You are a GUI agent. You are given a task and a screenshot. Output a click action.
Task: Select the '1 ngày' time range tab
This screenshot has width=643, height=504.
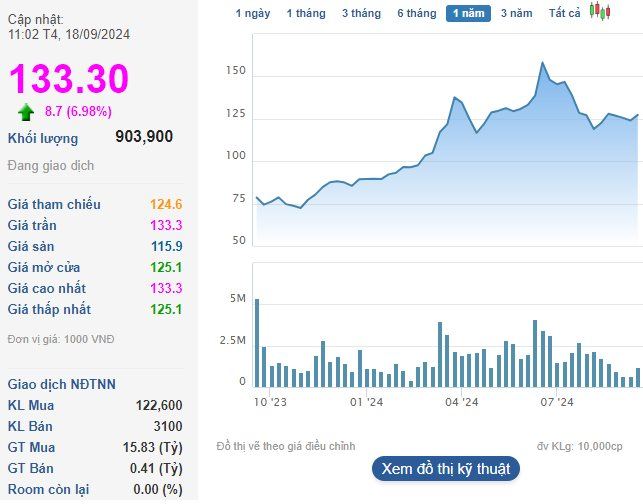(x=253, y=13)
